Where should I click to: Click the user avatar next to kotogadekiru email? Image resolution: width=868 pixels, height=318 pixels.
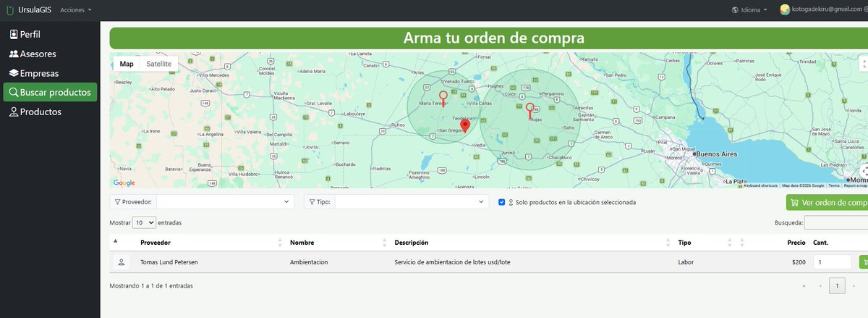pos(783,10)
